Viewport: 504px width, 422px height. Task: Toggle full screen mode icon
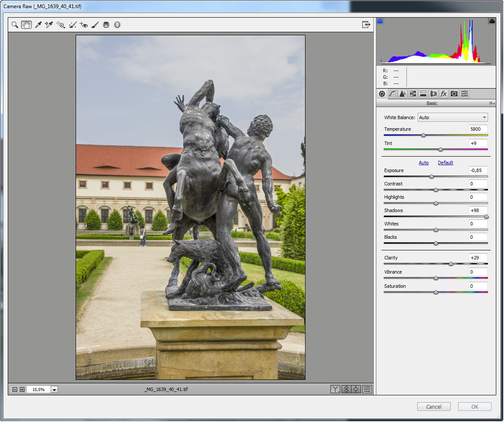tap(366, 25)
